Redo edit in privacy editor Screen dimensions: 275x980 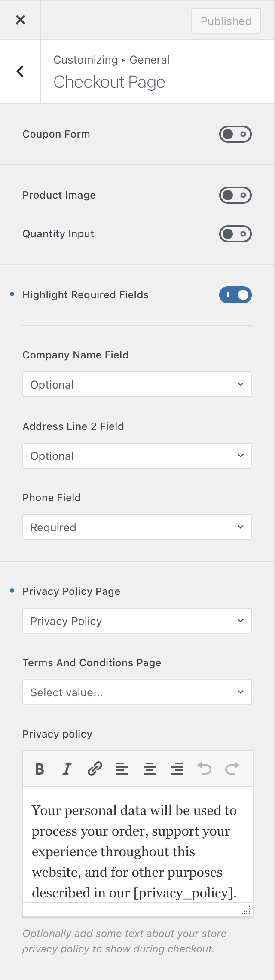point(232,769)
